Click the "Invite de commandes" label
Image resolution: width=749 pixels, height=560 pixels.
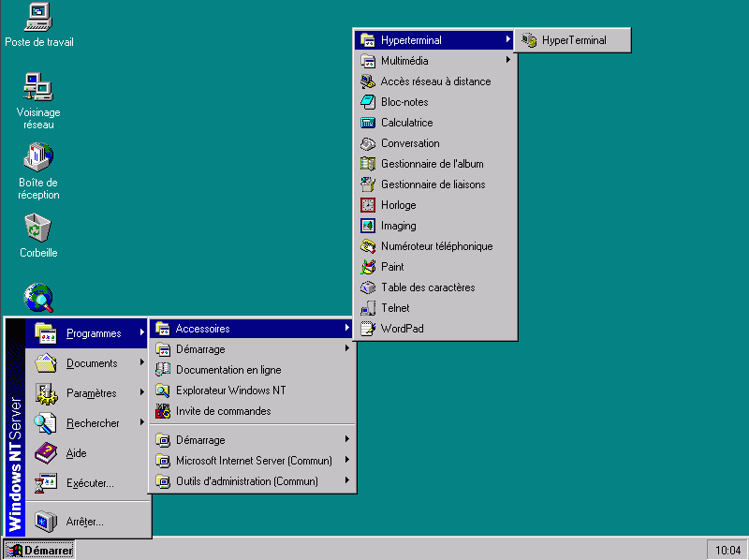[x=224, y=411]
